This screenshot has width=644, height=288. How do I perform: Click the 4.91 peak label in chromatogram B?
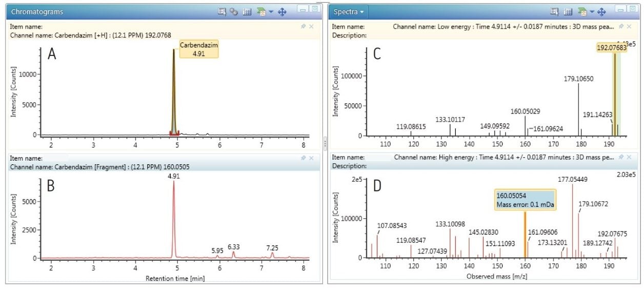[x=175, y=176]
